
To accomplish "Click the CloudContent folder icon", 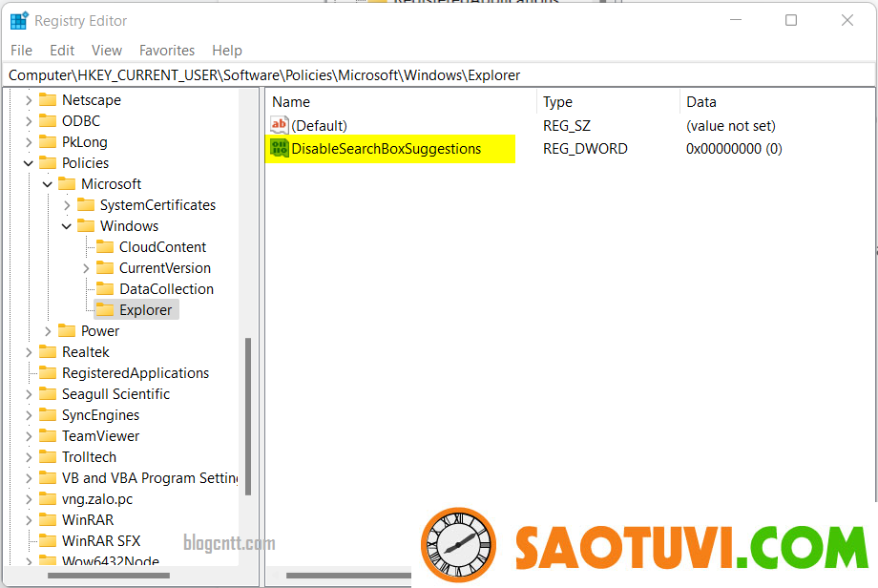I will pyautogui.click(x=105, y=247).
